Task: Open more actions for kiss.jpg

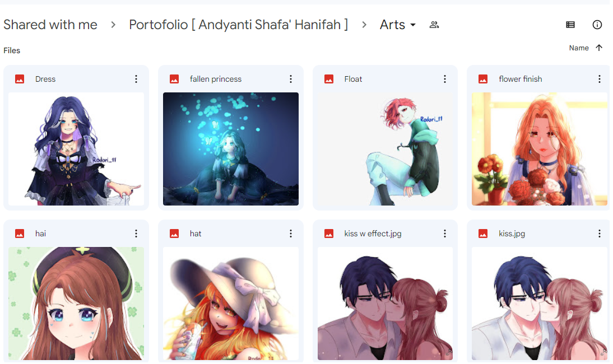Action: [x=599, y=234]
